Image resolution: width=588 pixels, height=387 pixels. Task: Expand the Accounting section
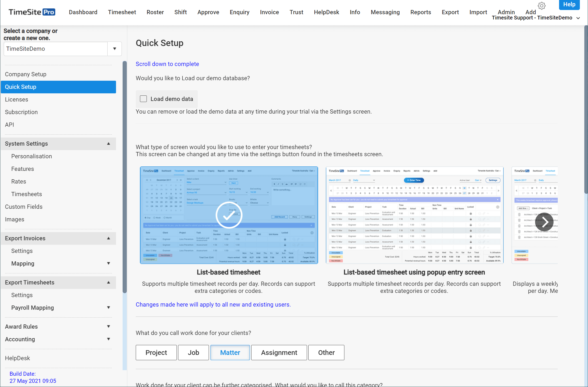click(x=108, y=339)
